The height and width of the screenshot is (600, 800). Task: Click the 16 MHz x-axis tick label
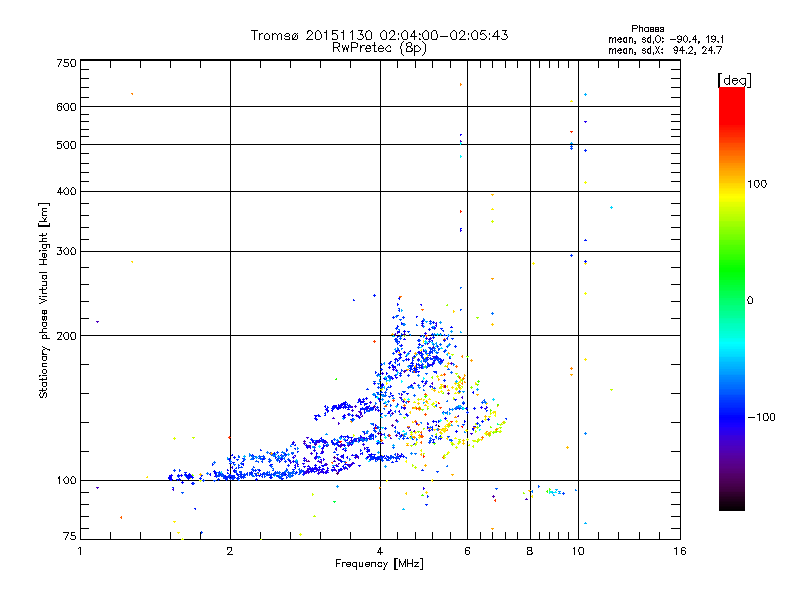(x=680, y=551)
